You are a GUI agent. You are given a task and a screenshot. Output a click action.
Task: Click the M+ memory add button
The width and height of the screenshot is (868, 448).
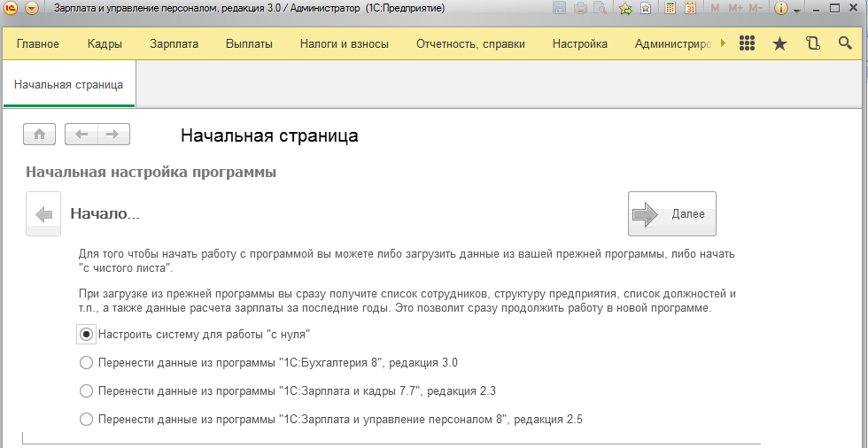736,8
